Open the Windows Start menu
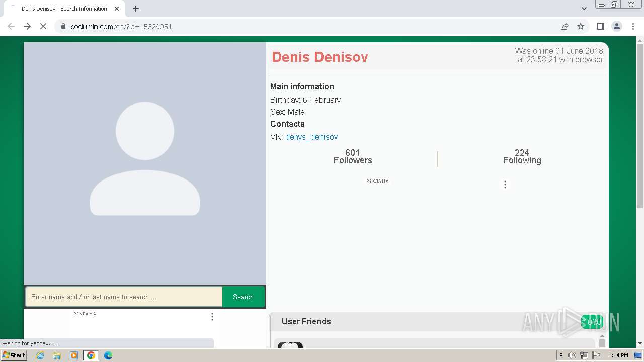Image resolution: width=644 pixels, height=362 pixels. [x=14, y=355]
